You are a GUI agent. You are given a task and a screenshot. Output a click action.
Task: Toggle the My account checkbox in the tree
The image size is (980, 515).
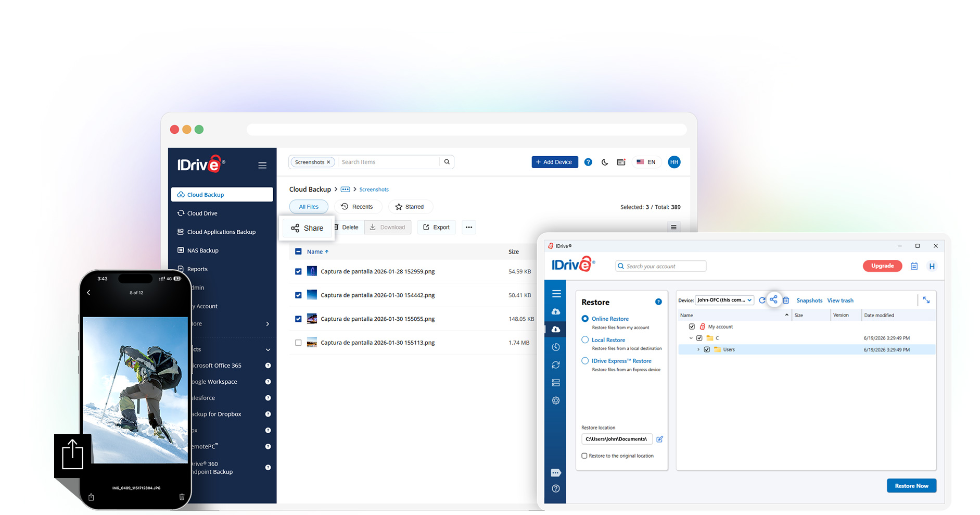692,326
